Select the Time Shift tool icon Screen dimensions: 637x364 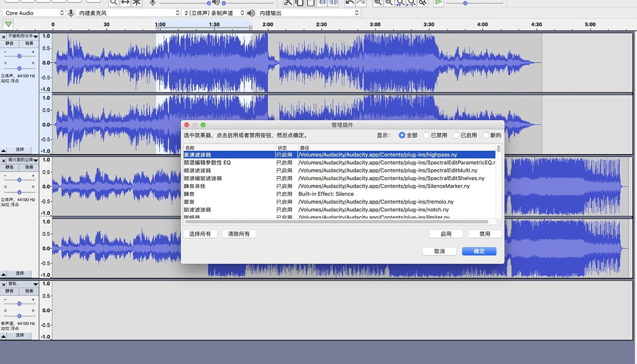125,2
